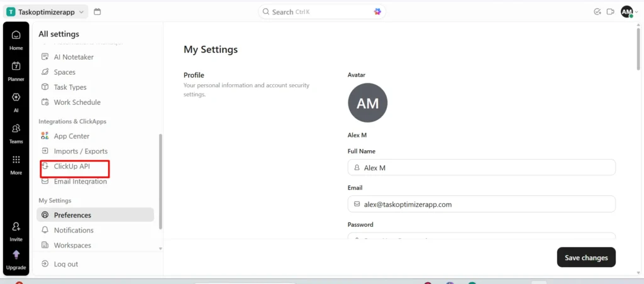Click the video clip recorder icon

[610, 11]
